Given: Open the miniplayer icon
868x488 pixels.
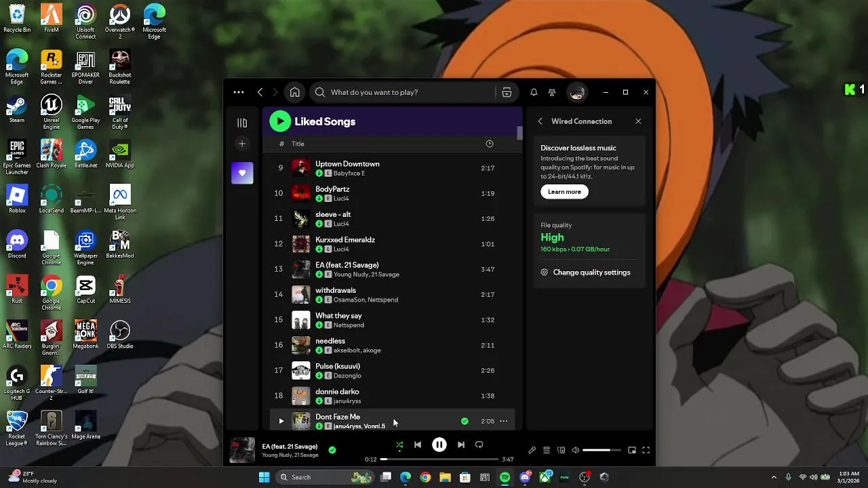Looking at the screenshot, I should coord(632,450).
